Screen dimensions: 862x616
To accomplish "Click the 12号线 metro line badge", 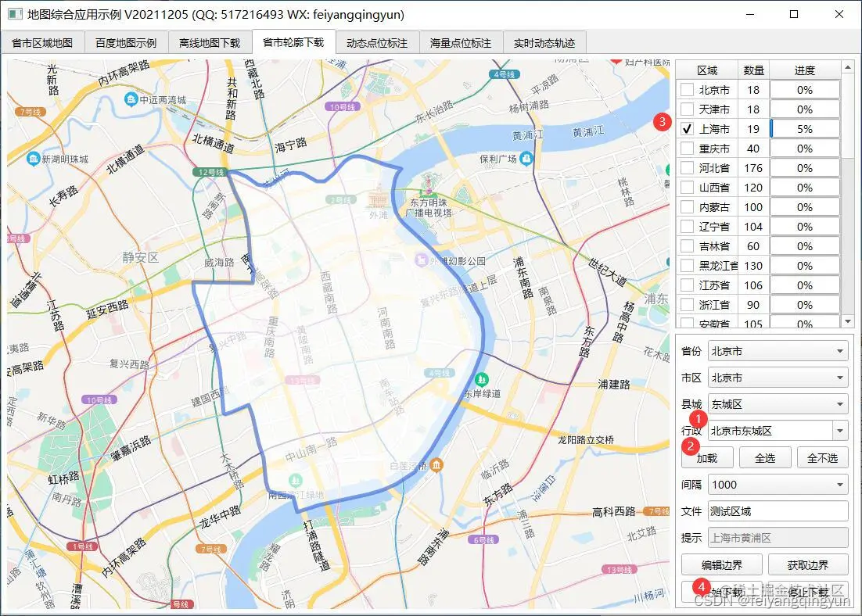I will (x=210, y=172).
